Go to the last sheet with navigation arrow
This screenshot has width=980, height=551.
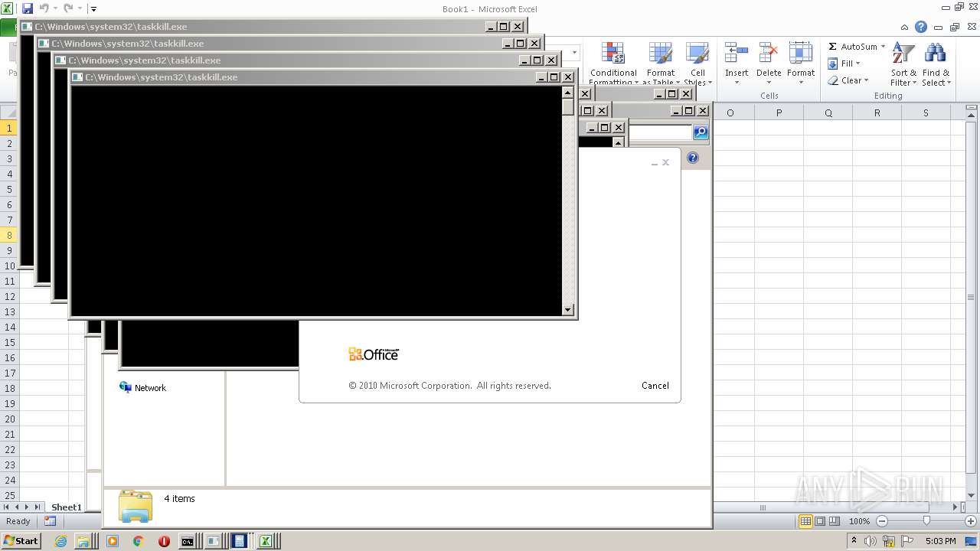tap(37, 507)
